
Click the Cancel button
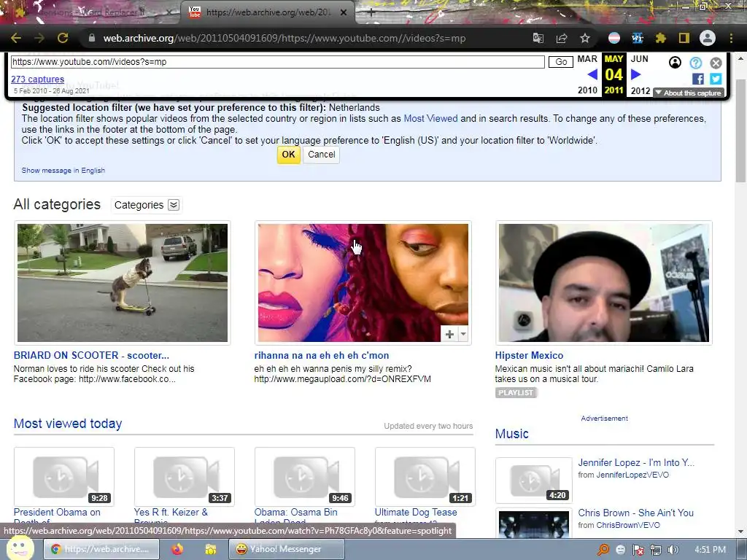321,155
